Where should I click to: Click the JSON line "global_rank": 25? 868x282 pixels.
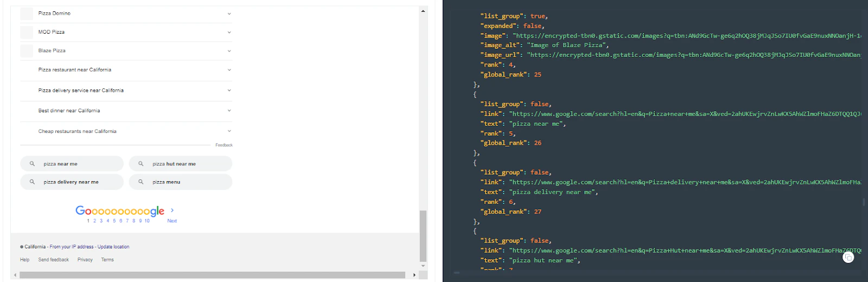point(510,75)
